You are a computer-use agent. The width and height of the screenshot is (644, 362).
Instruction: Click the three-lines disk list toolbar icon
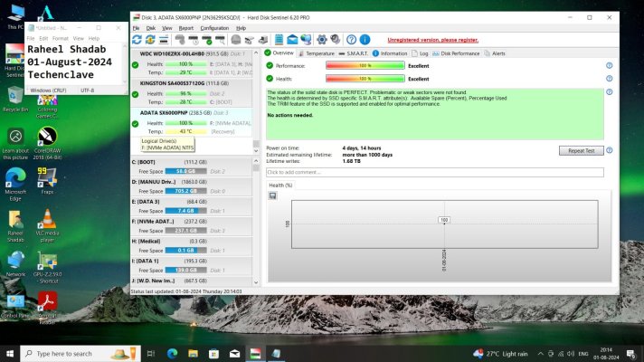(x=164, y=40)
